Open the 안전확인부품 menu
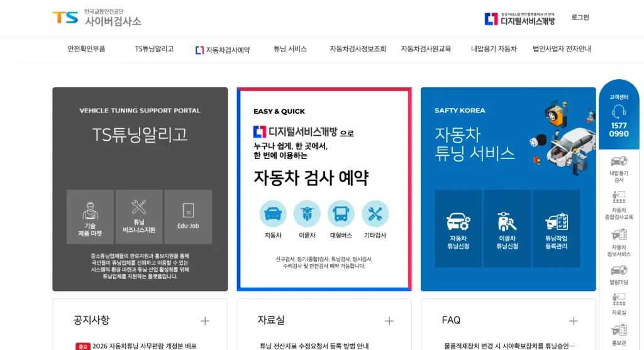The image size is (644, 350). click(86, 49)
